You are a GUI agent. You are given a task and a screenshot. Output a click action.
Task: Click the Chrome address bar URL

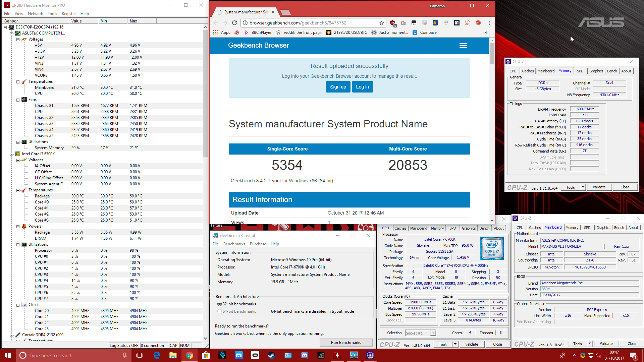(x=298, y=23)
